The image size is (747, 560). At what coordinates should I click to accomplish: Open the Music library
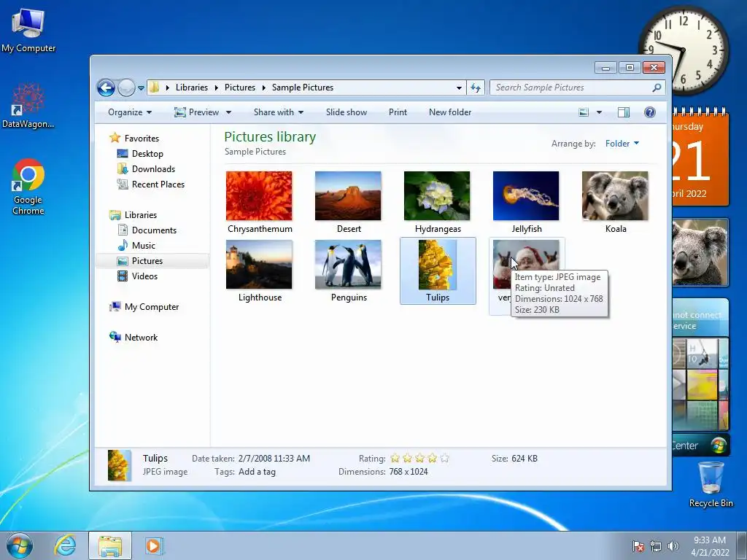[144, 246]
